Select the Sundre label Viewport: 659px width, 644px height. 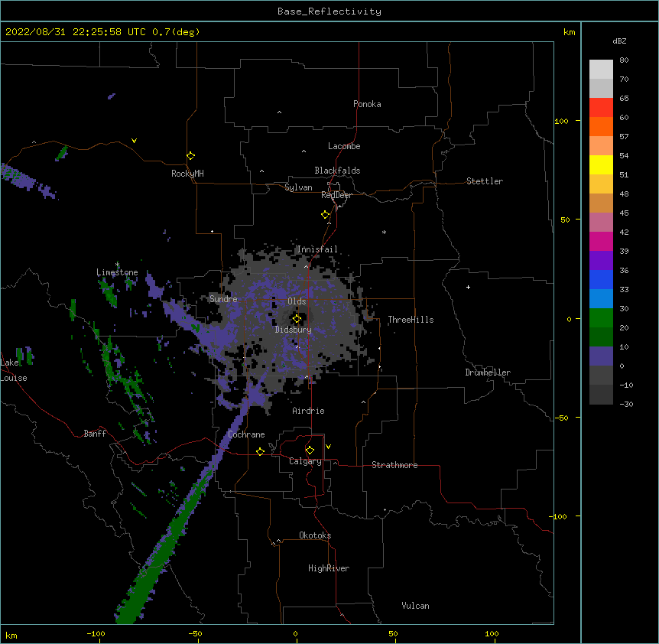(223, 299)
